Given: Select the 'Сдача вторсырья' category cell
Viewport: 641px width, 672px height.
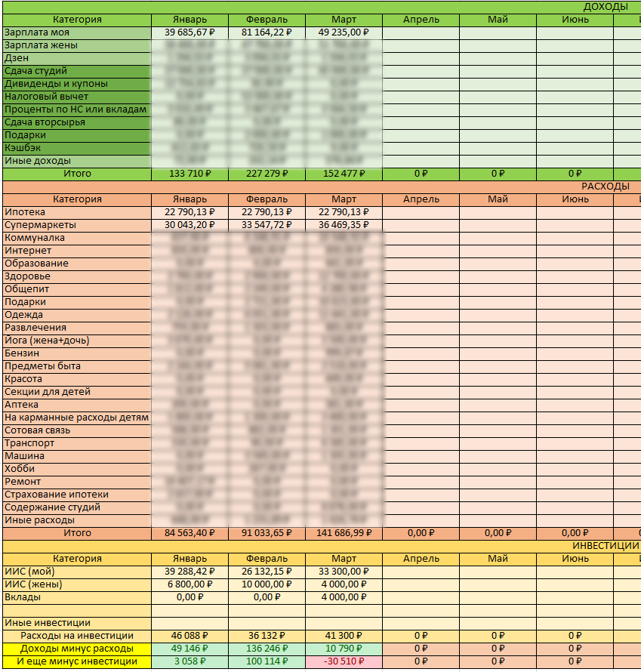Looking at the screenshot, I should [77, 122].
